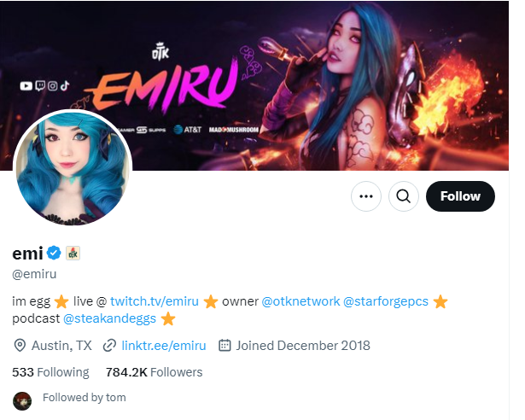Open the @starforgepcs mention
This screenshot has width=525, height=420.
[x=386, y=301]
